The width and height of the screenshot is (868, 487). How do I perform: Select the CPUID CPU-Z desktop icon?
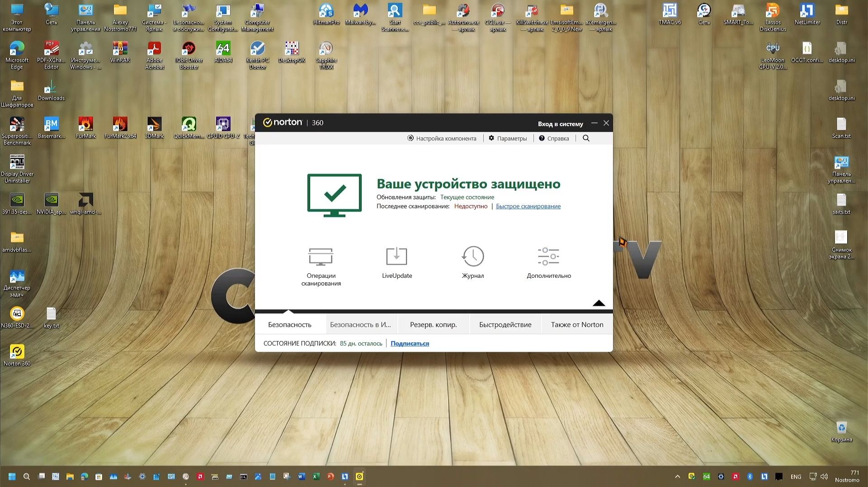pyautogui.click(x=223, y=128)
